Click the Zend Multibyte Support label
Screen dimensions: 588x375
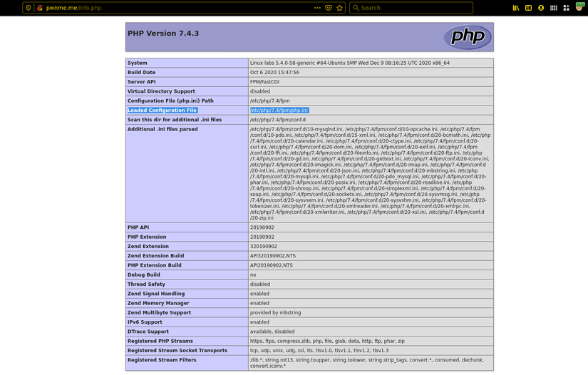tap(160, 313)
